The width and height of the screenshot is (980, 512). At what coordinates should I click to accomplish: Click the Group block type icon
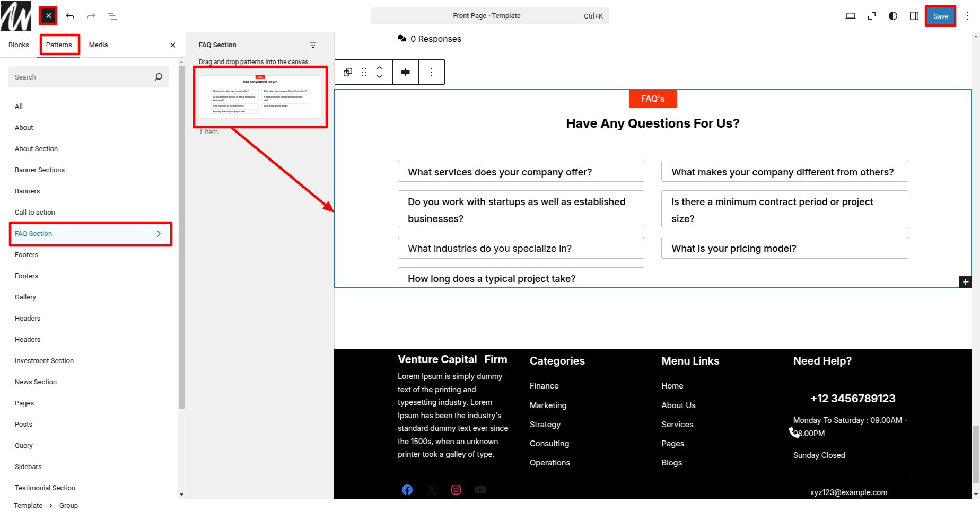(x=348, y=72)
